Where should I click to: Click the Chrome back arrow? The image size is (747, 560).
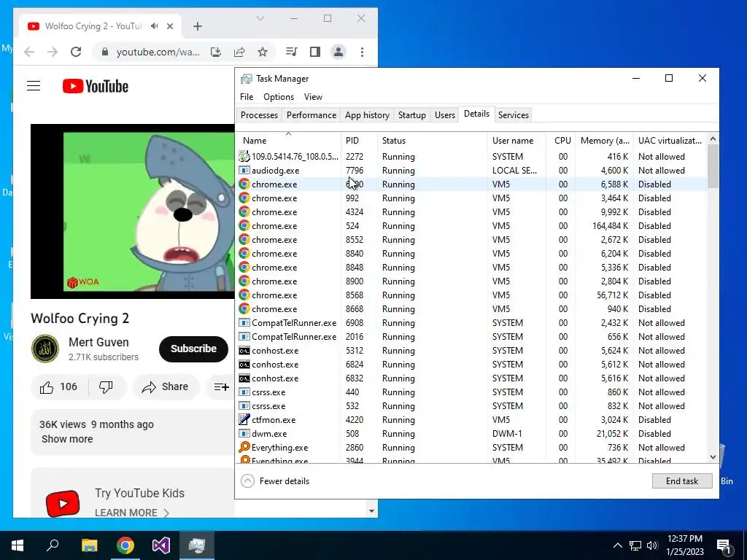click(29, 52)
